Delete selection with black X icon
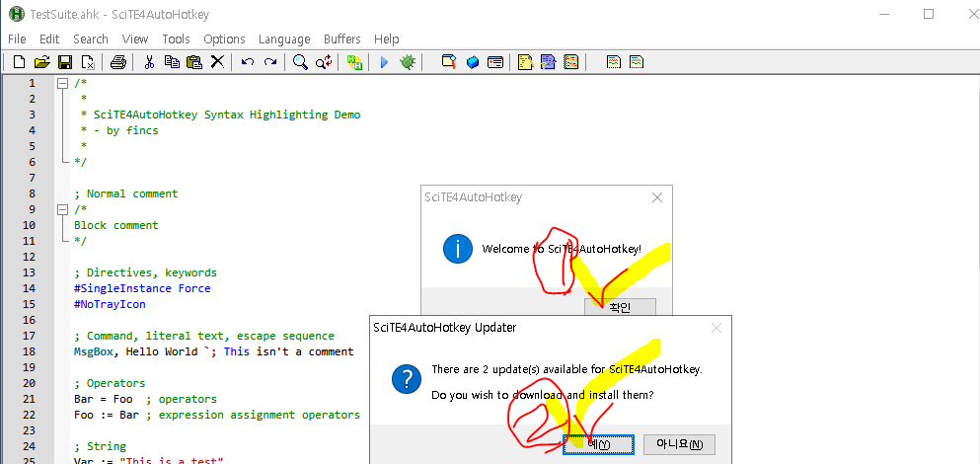This screenshot has height=464, width=980. 217,62
